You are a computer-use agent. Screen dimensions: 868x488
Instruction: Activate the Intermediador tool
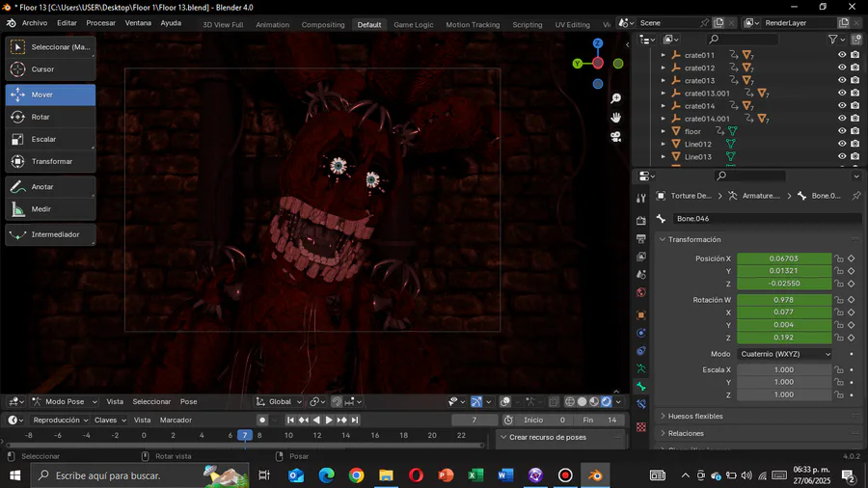[50, 234]
